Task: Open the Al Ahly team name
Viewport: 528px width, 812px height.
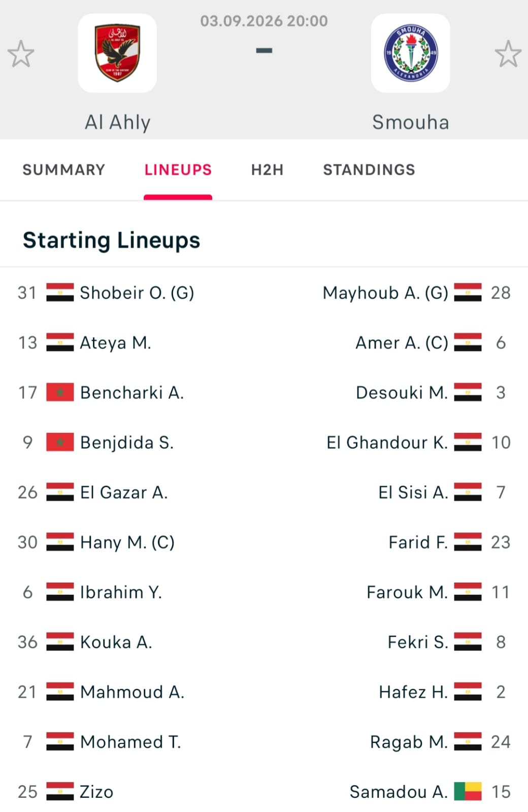Action: (x=117, y=122)
